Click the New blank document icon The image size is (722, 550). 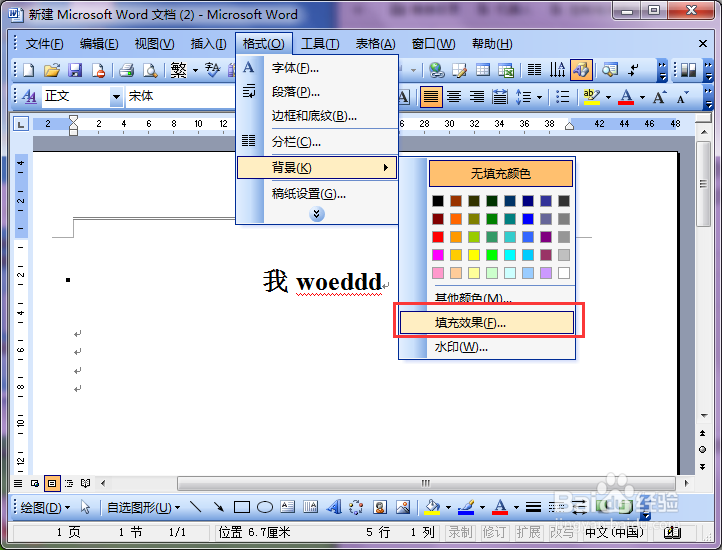29,70
